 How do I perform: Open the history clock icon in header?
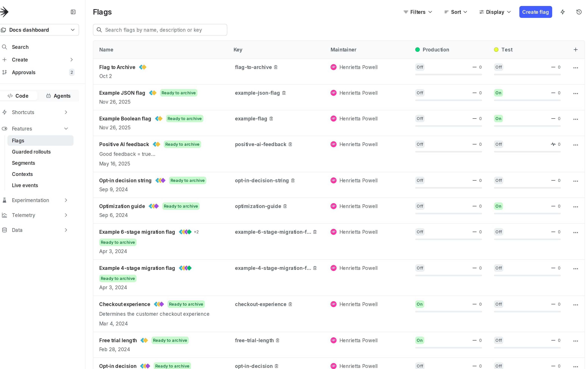(579, 12)
